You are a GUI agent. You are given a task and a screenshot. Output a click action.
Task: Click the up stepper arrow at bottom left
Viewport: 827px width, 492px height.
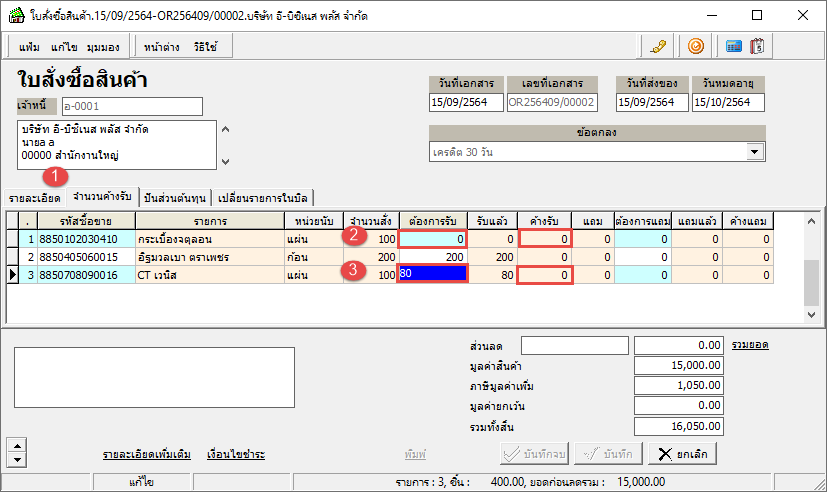(17, 446)
